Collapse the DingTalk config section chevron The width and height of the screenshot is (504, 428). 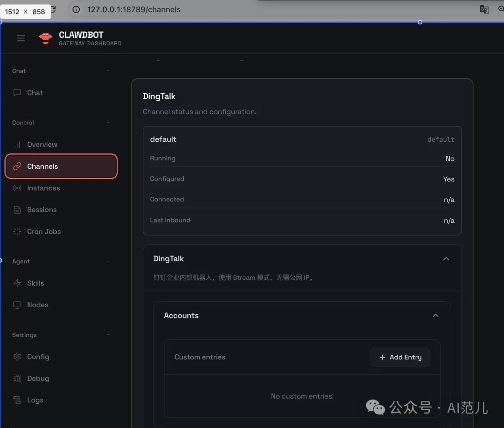click(x=446, y=259)
